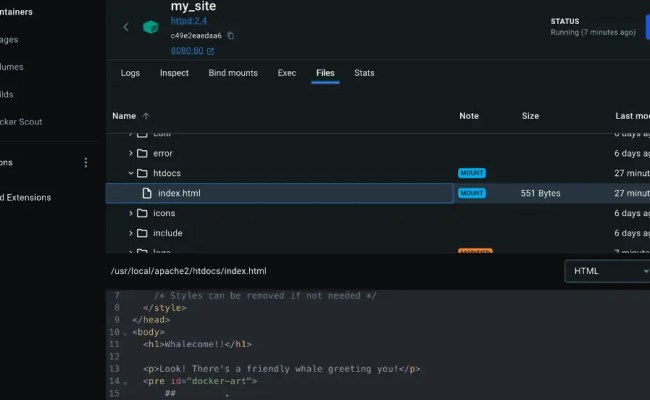Expand the include folder
Image resolution: width=650 pixels, height=400 pixels.
(131, 233)
